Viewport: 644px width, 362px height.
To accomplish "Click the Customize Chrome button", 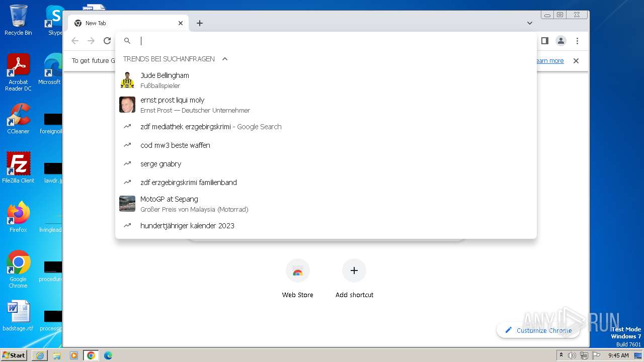I will tap(538, 330).
